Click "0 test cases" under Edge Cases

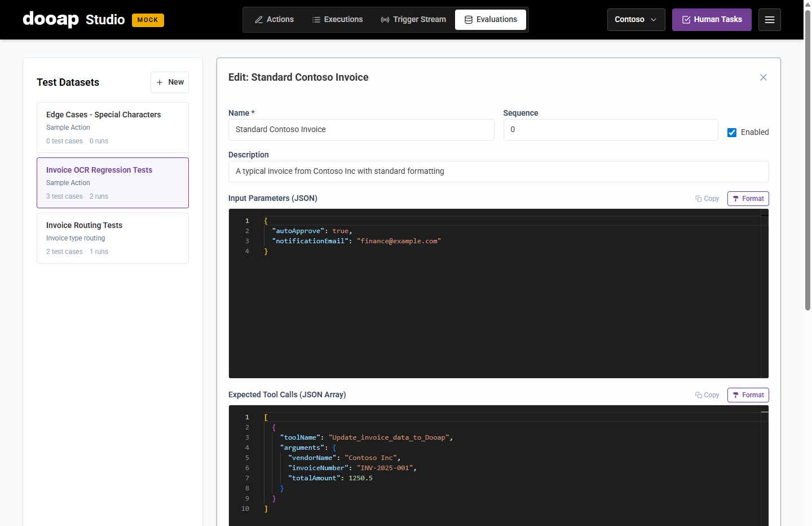[x=64, y=141]
